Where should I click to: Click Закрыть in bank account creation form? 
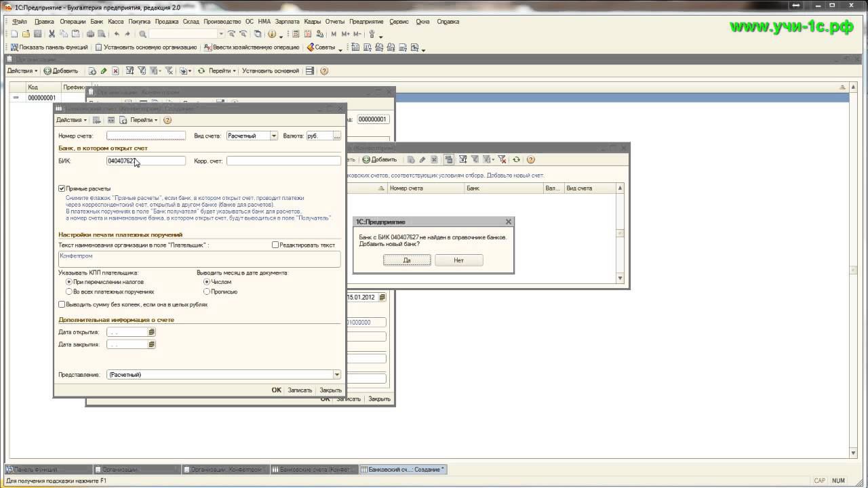(331, 390)
